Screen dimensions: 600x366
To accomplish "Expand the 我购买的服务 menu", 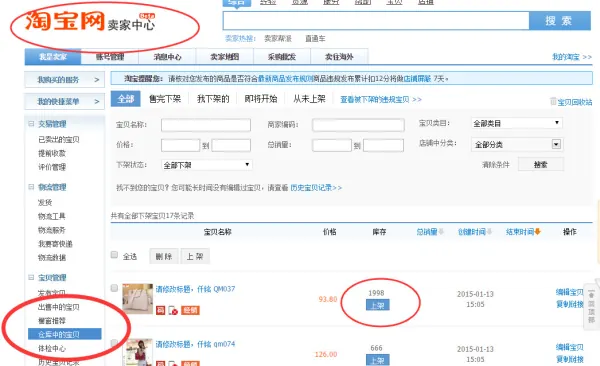I will point(64,80).
